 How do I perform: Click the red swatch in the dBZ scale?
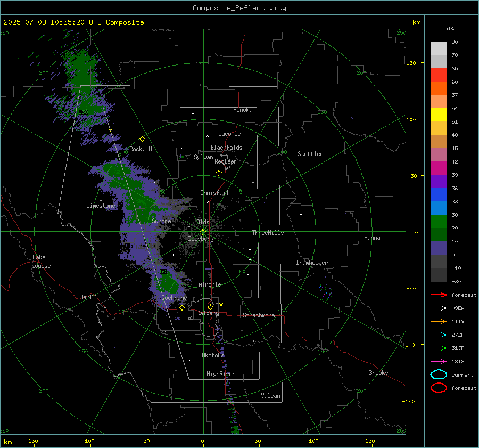[x=439, y=75]
